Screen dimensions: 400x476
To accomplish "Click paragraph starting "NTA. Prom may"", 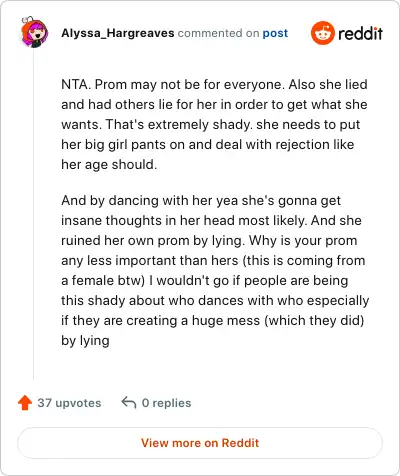I will tap(214, 124).
